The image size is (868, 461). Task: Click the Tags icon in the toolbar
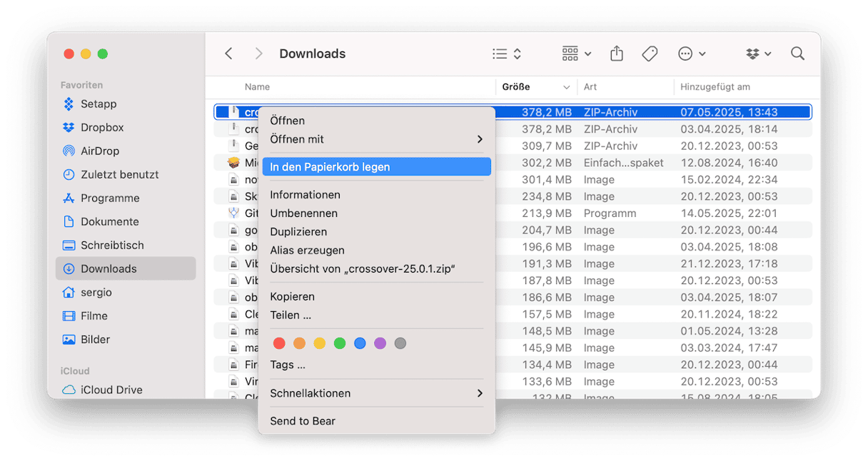pos(650,54)
